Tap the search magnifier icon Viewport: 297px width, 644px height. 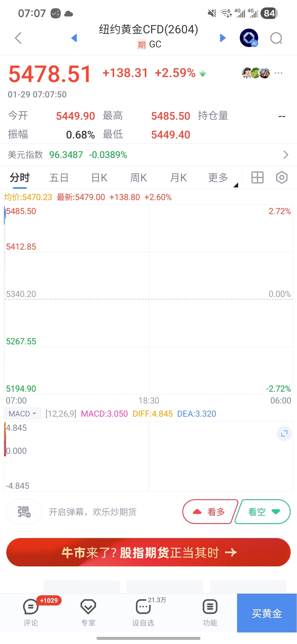tap(276, 38)
